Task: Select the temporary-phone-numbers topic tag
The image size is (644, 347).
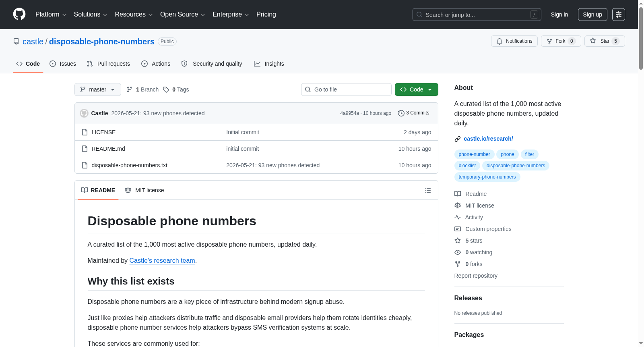Action: coord(487,177)
